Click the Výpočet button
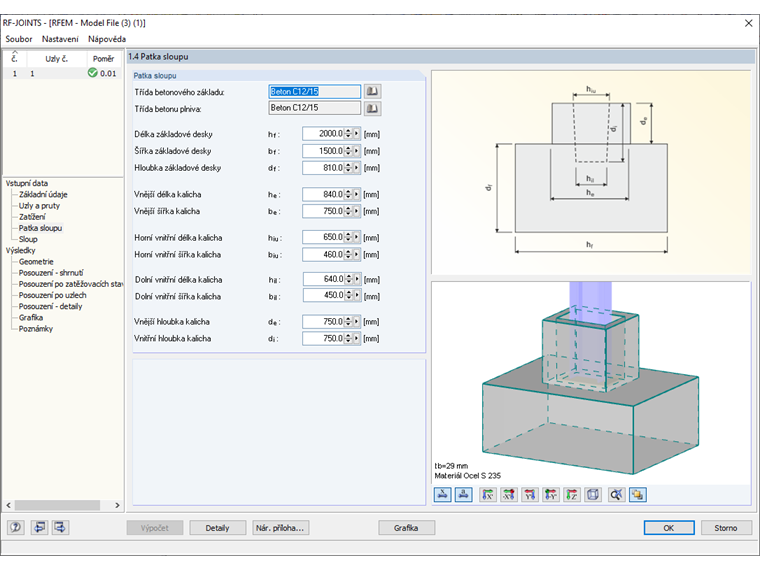This screenshot has height=570, width=760. point(155,528)
